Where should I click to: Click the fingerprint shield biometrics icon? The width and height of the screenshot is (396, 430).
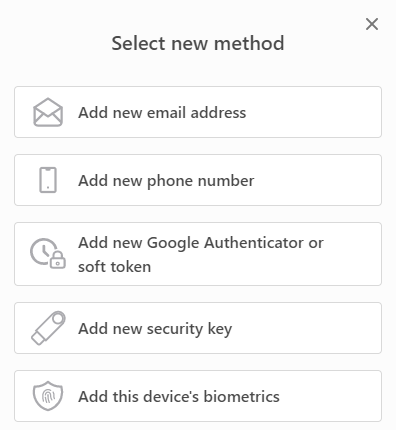click(48, 396)
